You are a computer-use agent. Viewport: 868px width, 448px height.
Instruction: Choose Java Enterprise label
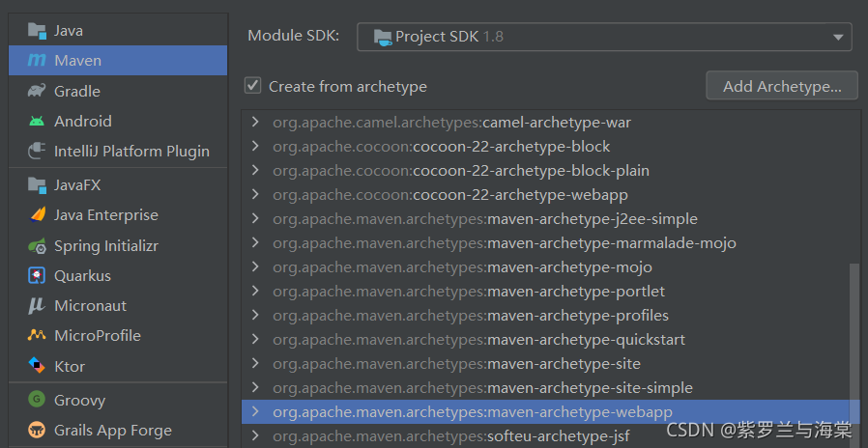coord(106,214)
